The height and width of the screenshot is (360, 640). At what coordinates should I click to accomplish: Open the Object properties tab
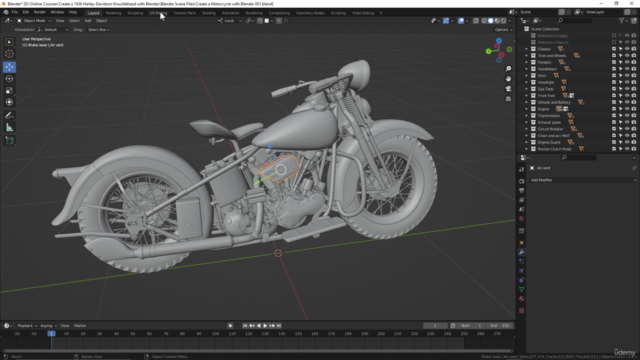pos(522,243)
